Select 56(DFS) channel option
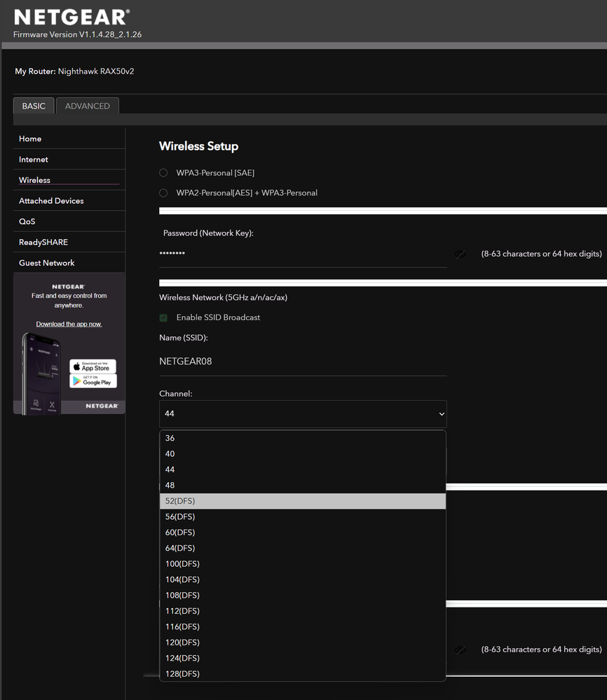This screenshot has height=700, width=607. 303,516
